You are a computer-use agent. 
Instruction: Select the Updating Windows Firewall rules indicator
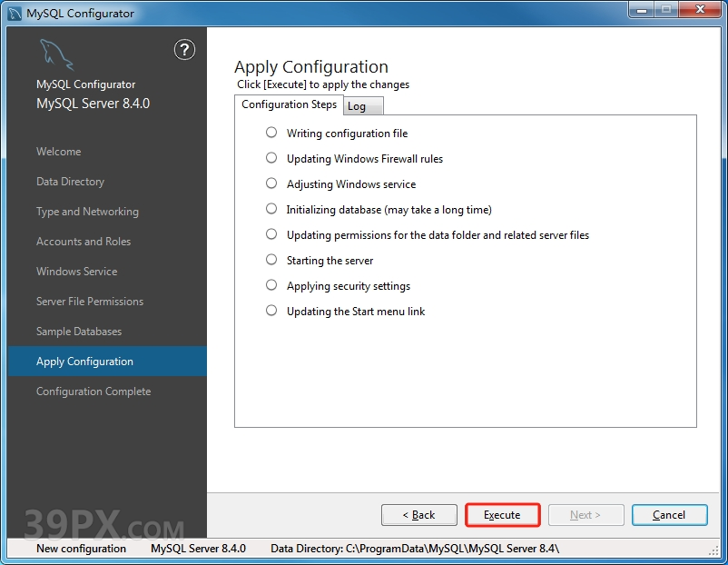pos(271,158)
